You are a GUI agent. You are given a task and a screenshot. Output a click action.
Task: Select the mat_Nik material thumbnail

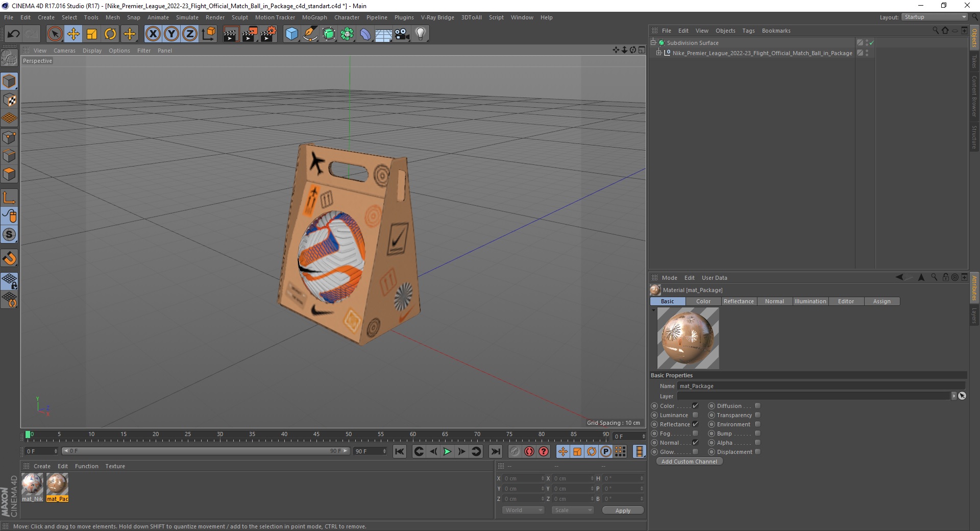click(32, 485)
